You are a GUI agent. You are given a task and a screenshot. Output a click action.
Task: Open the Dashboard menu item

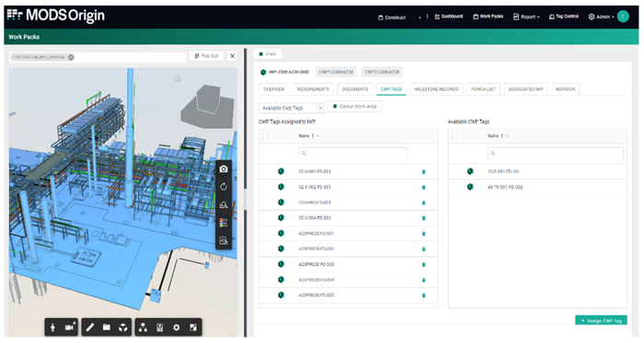pyautogui.click(x=449, y=17)
